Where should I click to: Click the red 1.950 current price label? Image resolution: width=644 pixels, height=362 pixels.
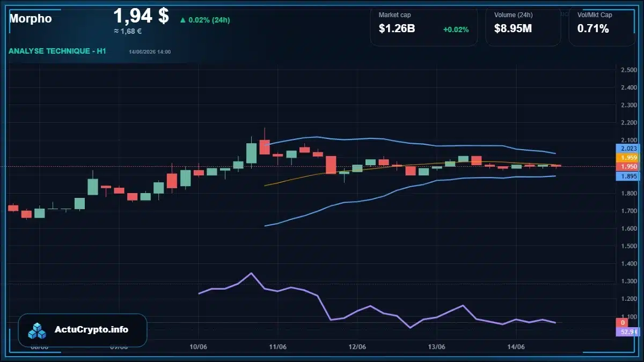[x=626, y=166]
